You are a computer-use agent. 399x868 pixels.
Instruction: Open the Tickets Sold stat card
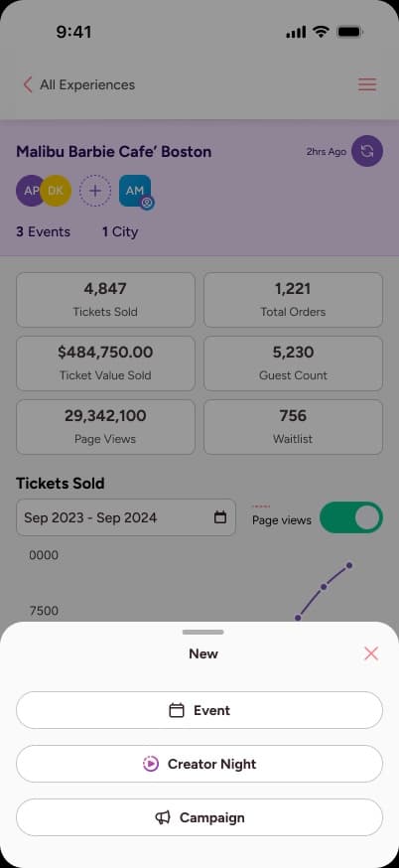(105, 300)
